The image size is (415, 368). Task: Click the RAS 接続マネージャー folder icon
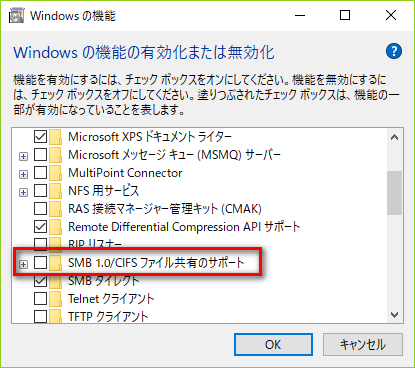(x=55, y=209)
